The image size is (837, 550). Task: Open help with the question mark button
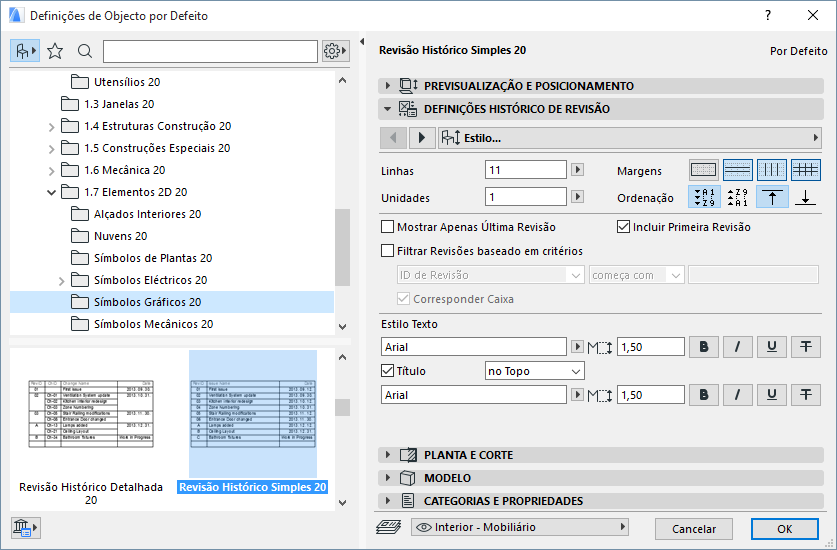768,15
